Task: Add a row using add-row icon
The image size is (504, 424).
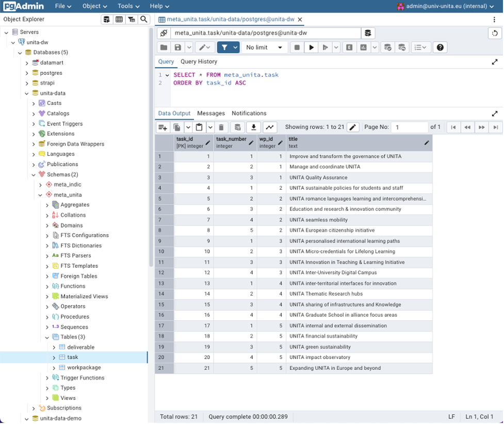Action: (x=163, y=127)
